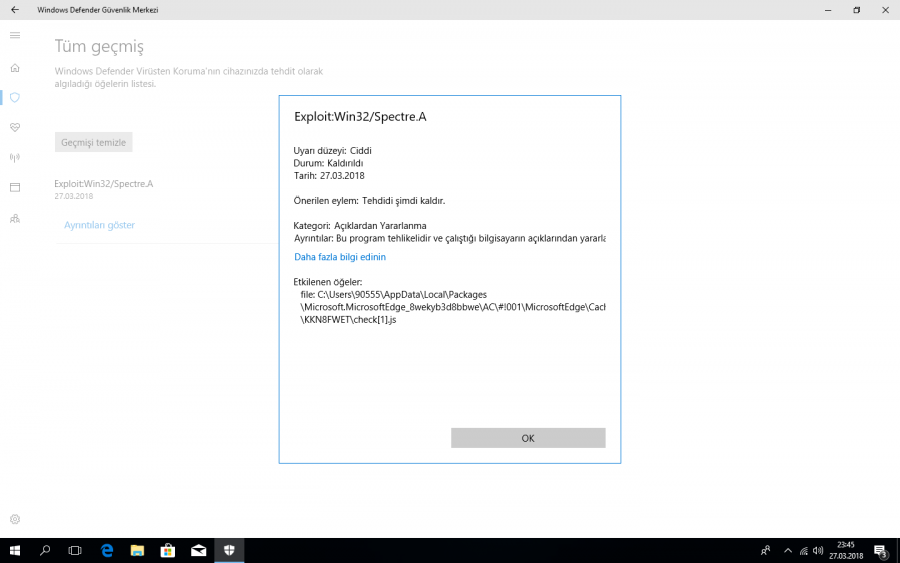Screen dimensions: 900x563
Task: Click the 'Tüm geçmiş' page heading
Action: [x=99, y=46]
